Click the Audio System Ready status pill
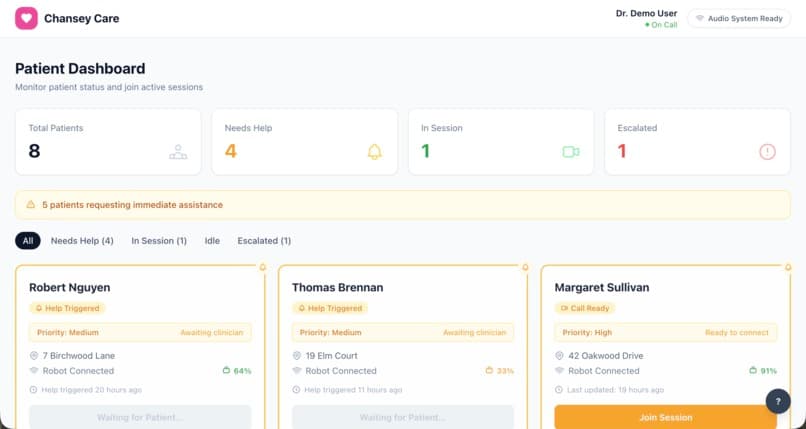The height and width of the screenshot is (429, 806). (739, 18)
